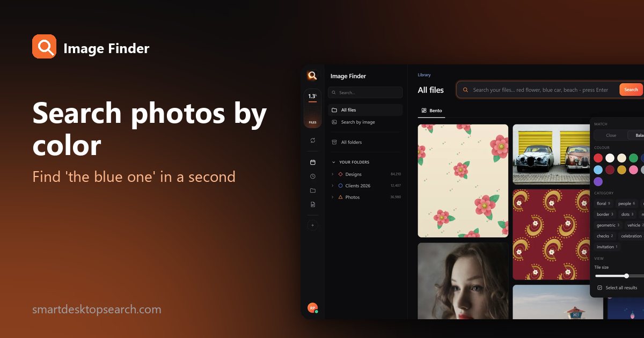Click the 36,980 count beside Photos

click(x=396, y=197)
